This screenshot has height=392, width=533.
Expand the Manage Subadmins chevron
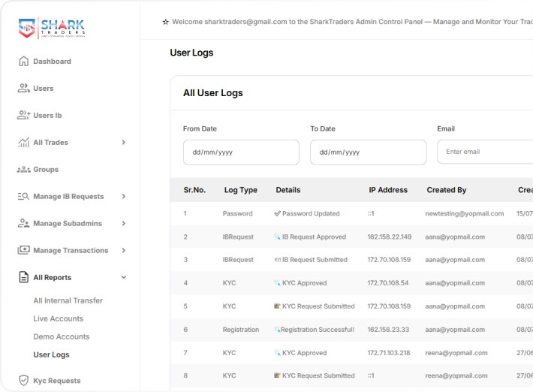pyautogui.click(x=124, y=223)
